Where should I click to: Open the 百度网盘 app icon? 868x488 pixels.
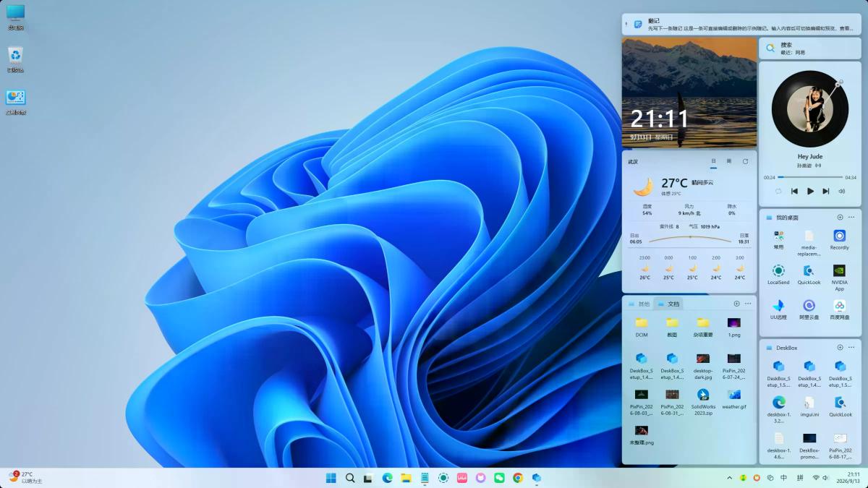(x=839, y=309)
